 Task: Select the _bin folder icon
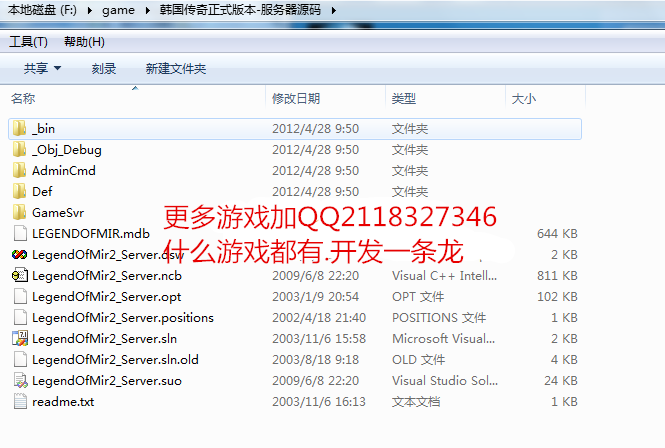[20, 129]
